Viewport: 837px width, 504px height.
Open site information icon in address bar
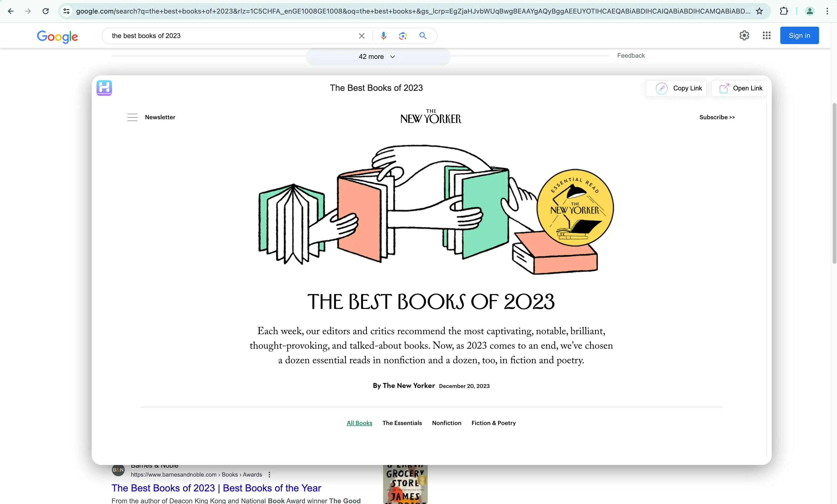tap(67, 11)
